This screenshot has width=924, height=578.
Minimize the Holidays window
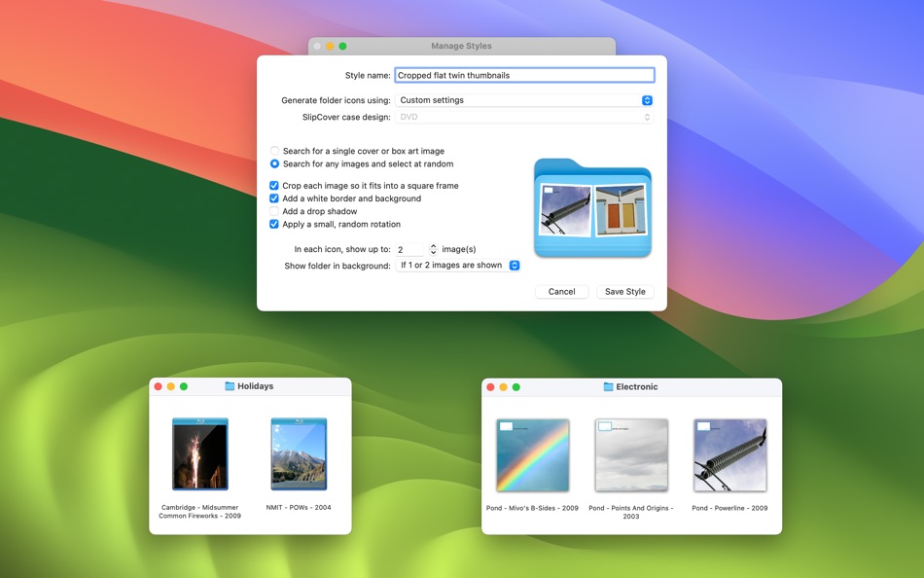(x=171, y=386)
